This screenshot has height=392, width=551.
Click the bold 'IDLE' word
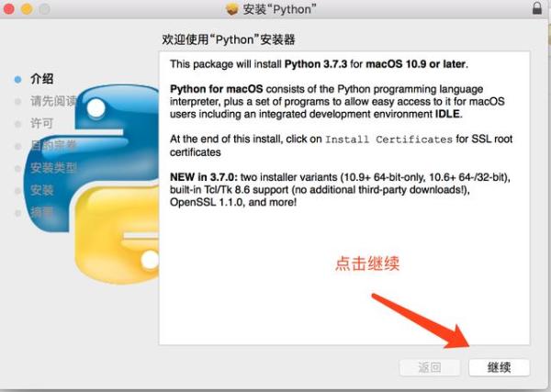(x=447, y=114)
